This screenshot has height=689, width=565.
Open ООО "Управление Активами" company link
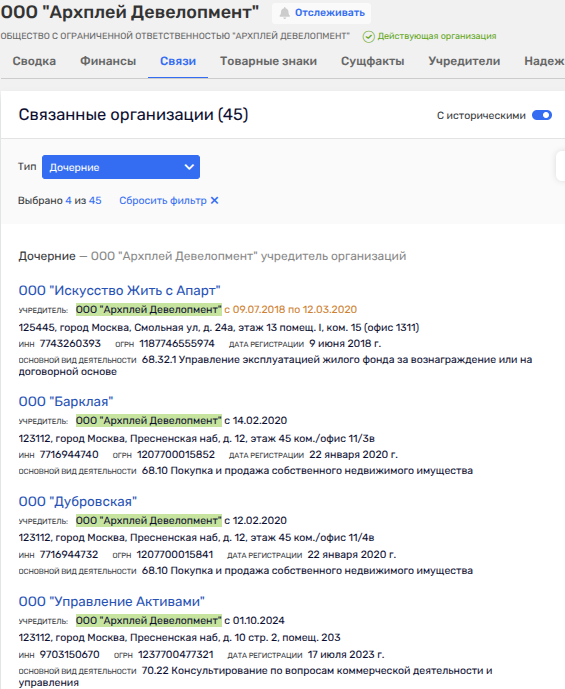coord(112,602)
